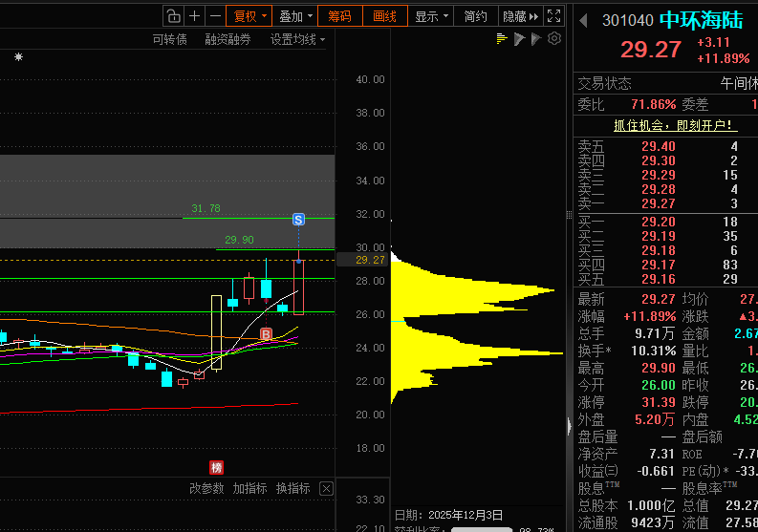The image size is (758, 532).
Task: Click the 总手 value 9.71万
Action: click(x=655, y=333)
